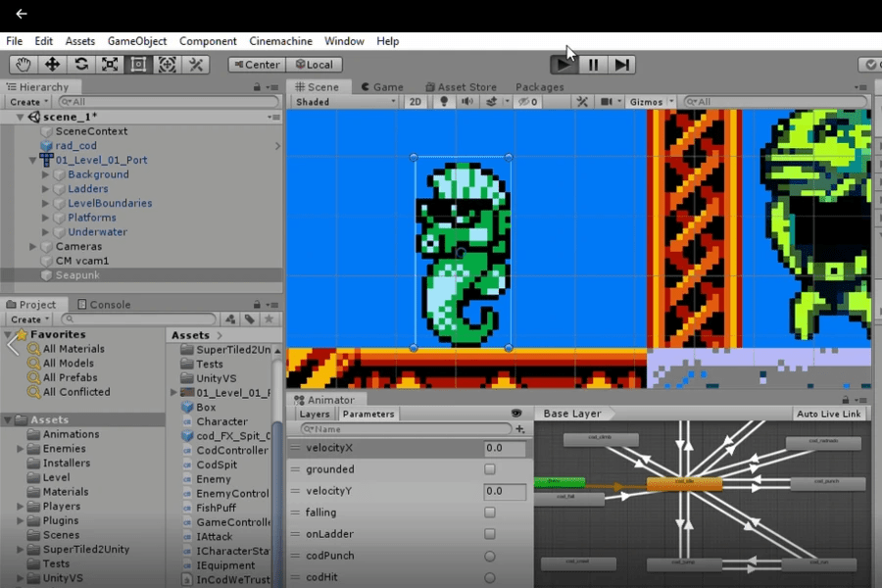Click the Auto Live Link button
This screenshot has width=882, height=588.
pyautogui.click(x=828, y=414)
